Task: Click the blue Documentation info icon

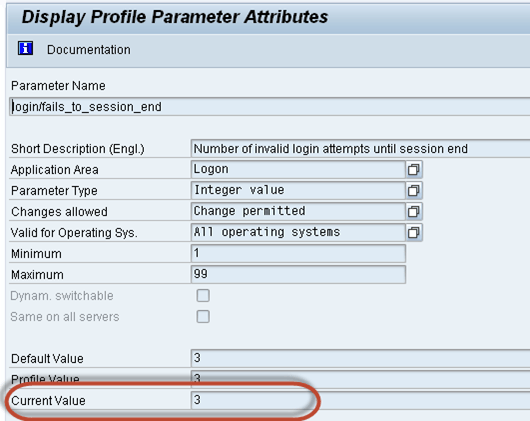Action: click(x=25, y=49)
